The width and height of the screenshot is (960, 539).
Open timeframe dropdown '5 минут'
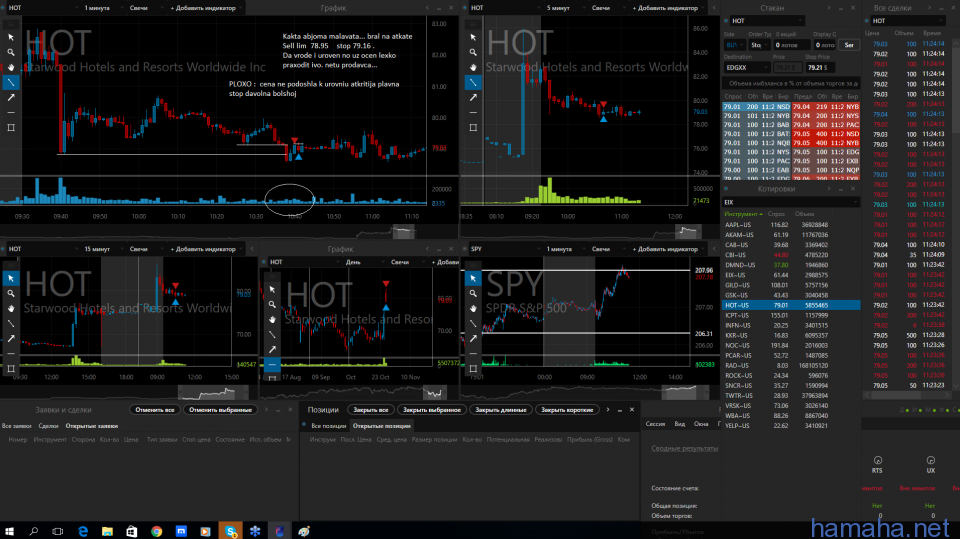(562, 8)
